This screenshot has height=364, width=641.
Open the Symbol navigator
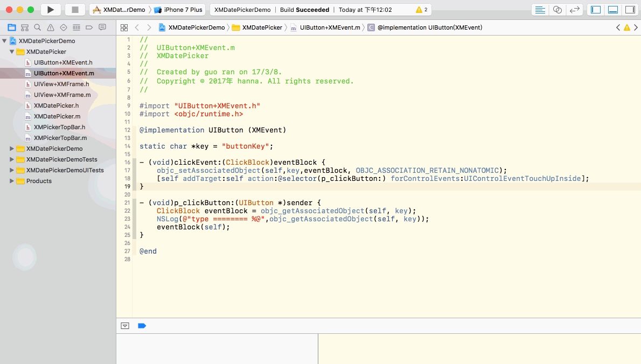coord(25,27)
